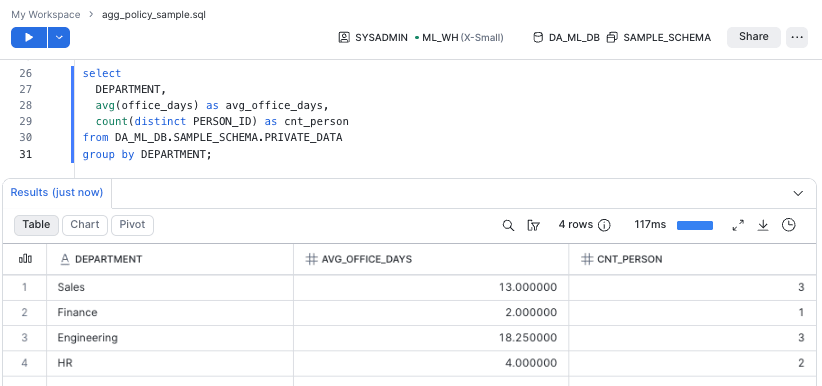Select the Table view
The image size is (822, 386).
[36, 224]
